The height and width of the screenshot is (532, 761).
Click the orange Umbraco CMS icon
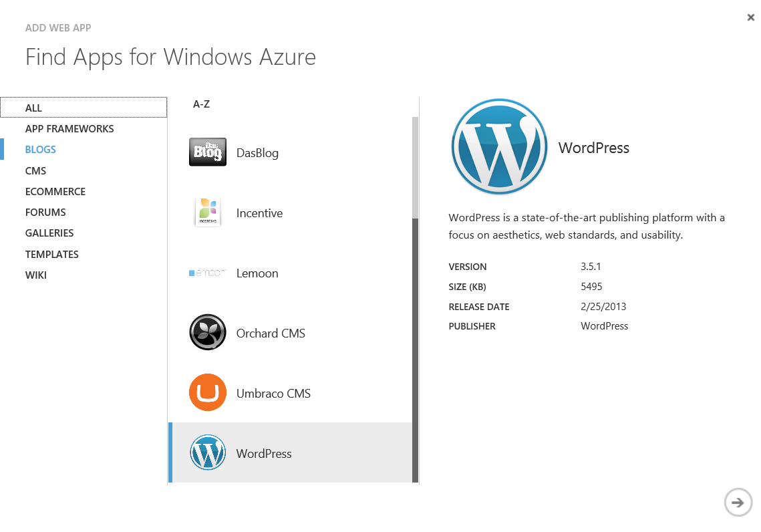pyautogui.click(x=207, y=392)
